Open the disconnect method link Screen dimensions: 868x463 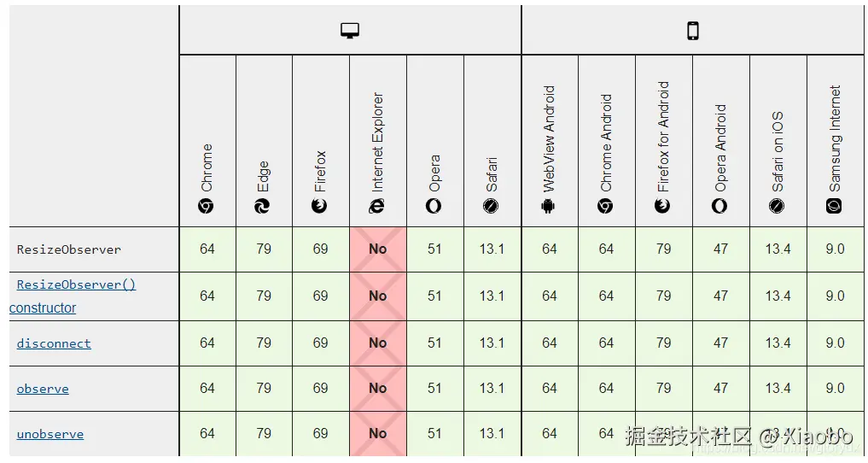click(x=54, y=343)
